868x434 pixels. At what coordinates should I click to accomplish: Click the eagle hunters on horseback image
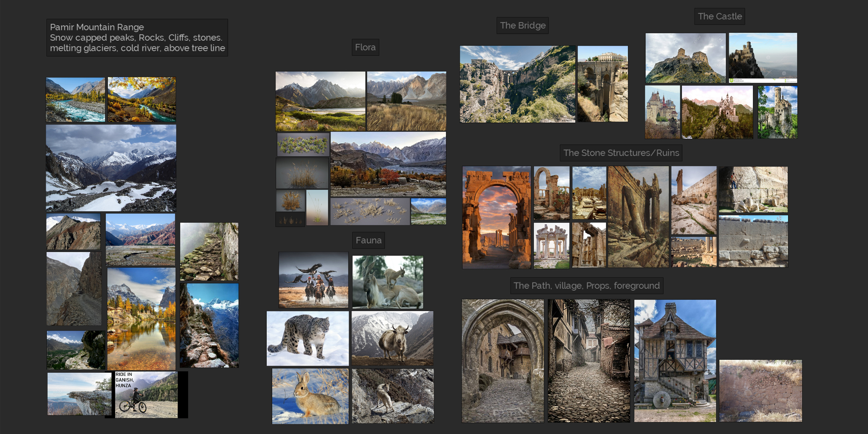point(313,280)
